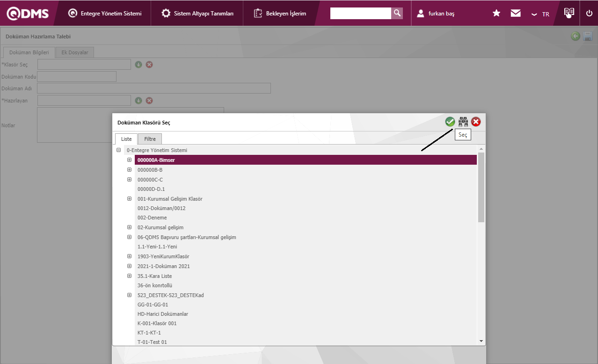598x364 pixels.
Task: Select the 000000A-Bimser folder row
Action: click(x=306, y=160)
